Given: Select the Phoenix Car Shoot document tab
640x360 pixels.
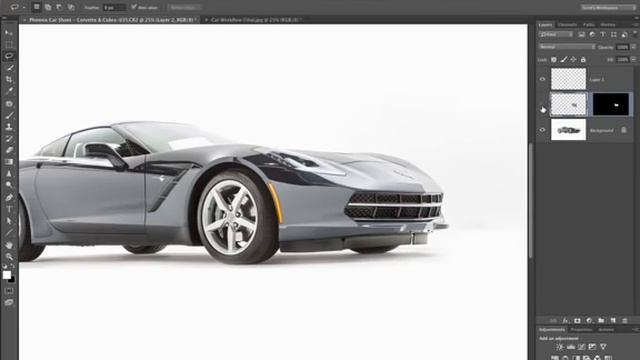Looking at the screenshot, I should tap(111, 20).
